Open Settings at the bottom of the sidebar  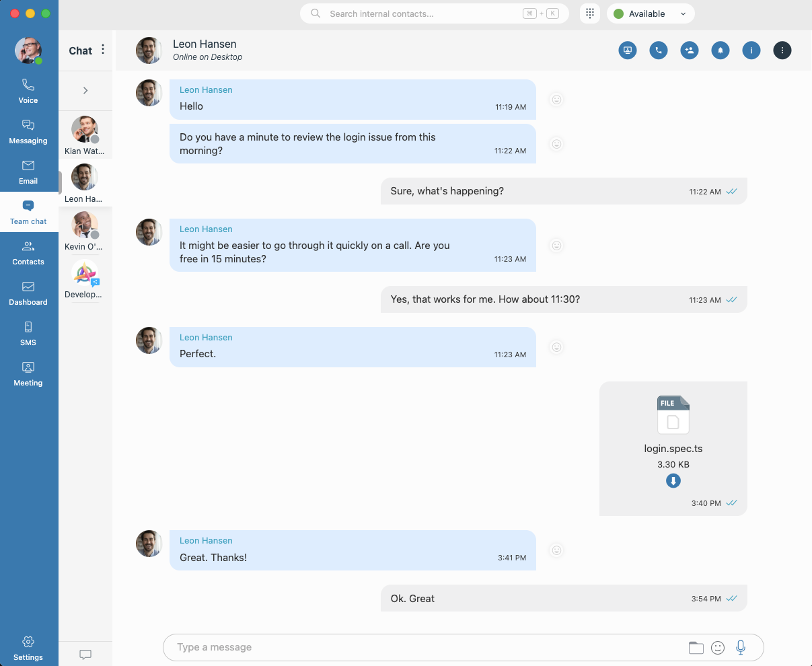pos(28,648)
